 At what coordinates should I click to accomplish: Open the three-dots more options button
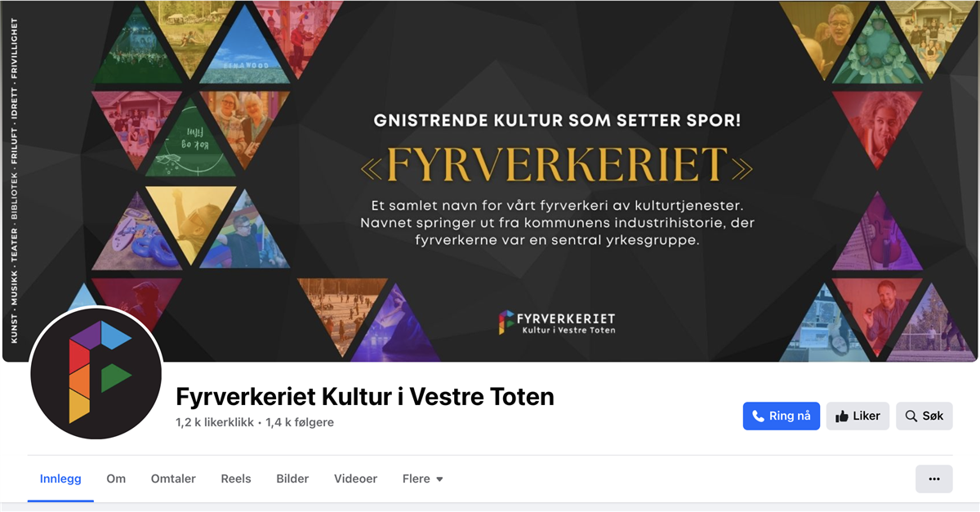934,479
